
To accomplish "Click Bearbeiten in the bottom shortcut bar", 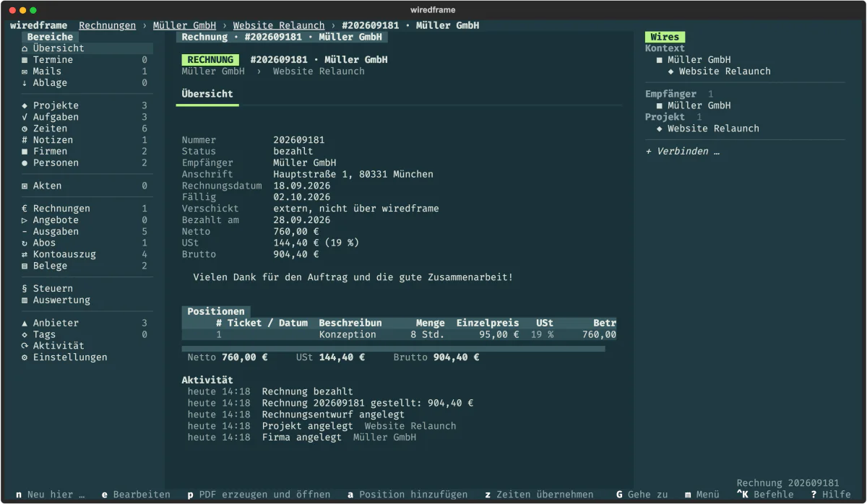I will 136,495.
